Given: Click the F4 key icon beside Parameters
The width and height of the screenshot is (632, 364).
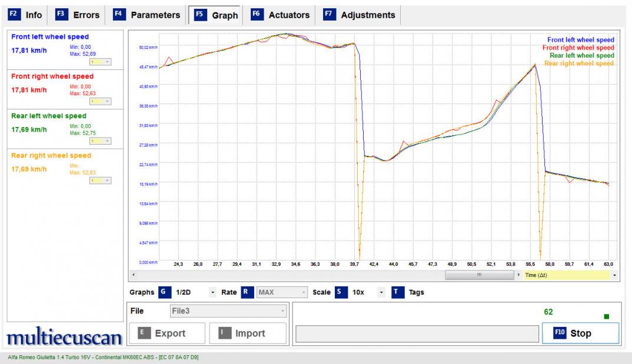Looking at the screenshot, I should pos(119,14).
